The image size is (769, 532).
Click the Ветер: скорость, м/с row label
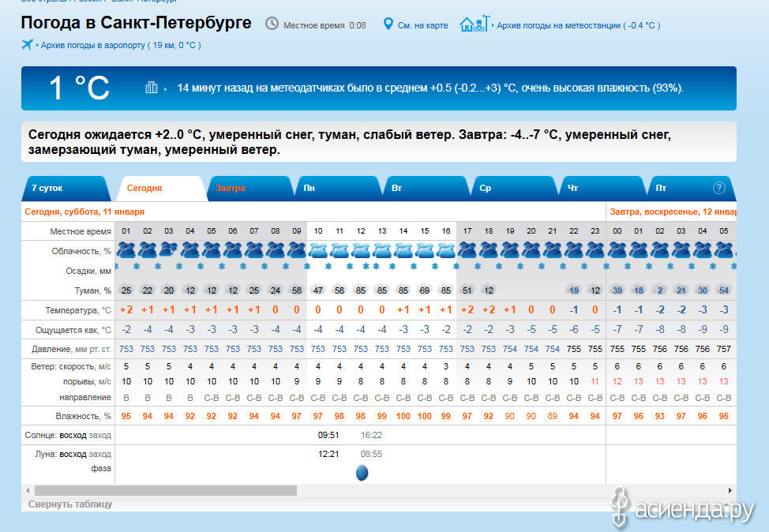[70, 367]
